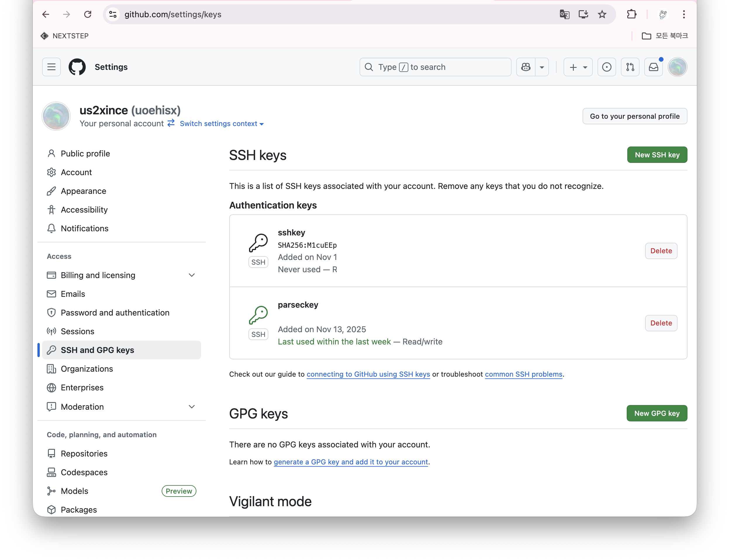This screenshot has width=729, height=560.
Task: Open the Chrome three-dot menu
Action: [x=684, y=14]
